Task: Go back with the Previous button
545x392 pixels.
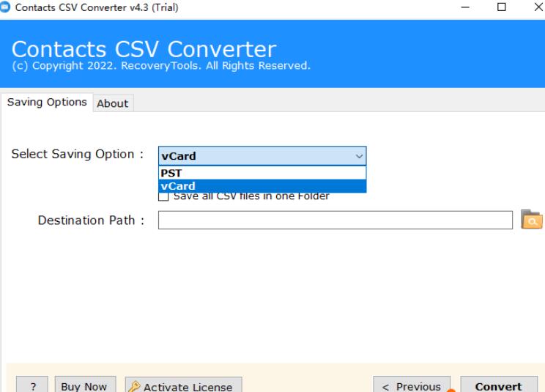Action: coord(412,385)
